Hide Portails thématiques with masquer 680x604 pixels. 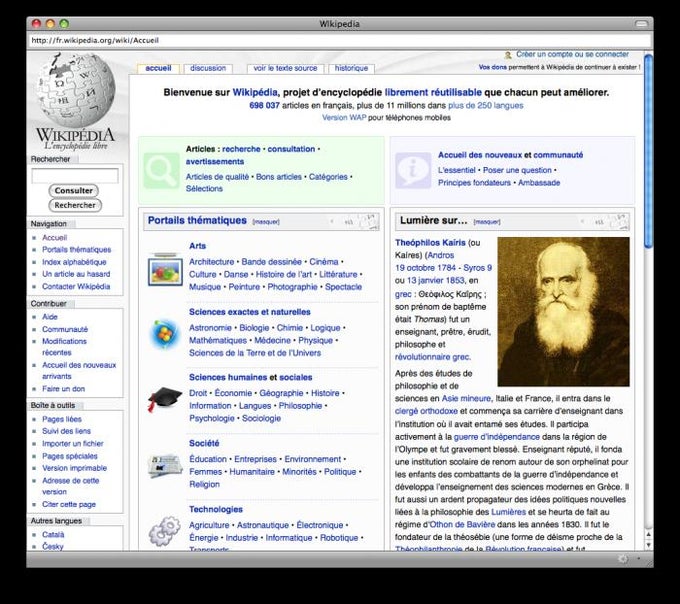[x=266, y=222]
